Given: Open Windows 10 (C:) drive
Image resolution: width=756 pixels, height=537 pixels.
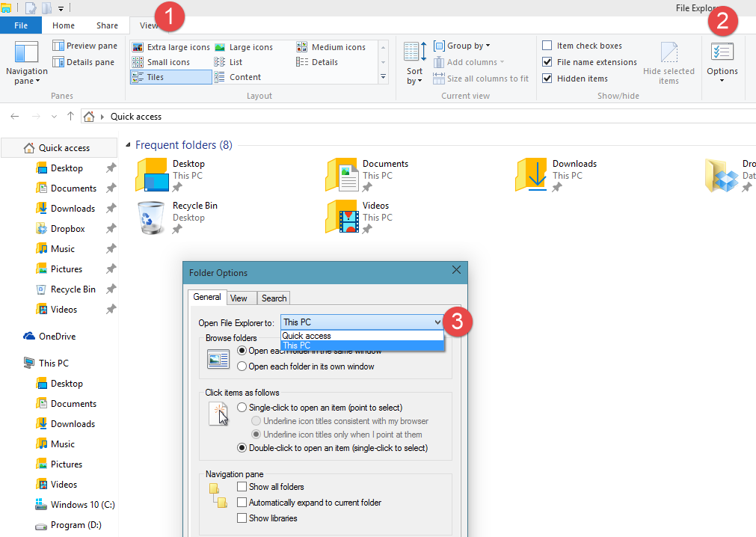Looking at the screenshot, I should point(75,505).
